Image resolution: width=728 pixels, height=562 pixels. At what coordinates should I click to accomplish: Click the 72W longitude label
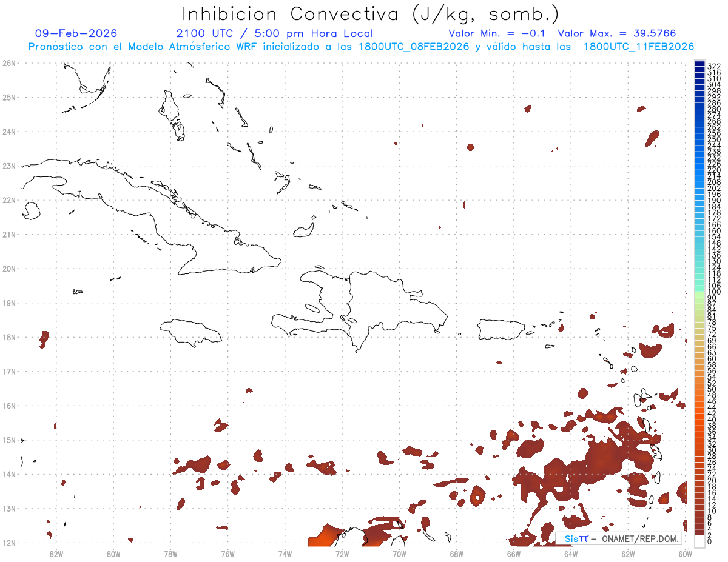point(342,554)
